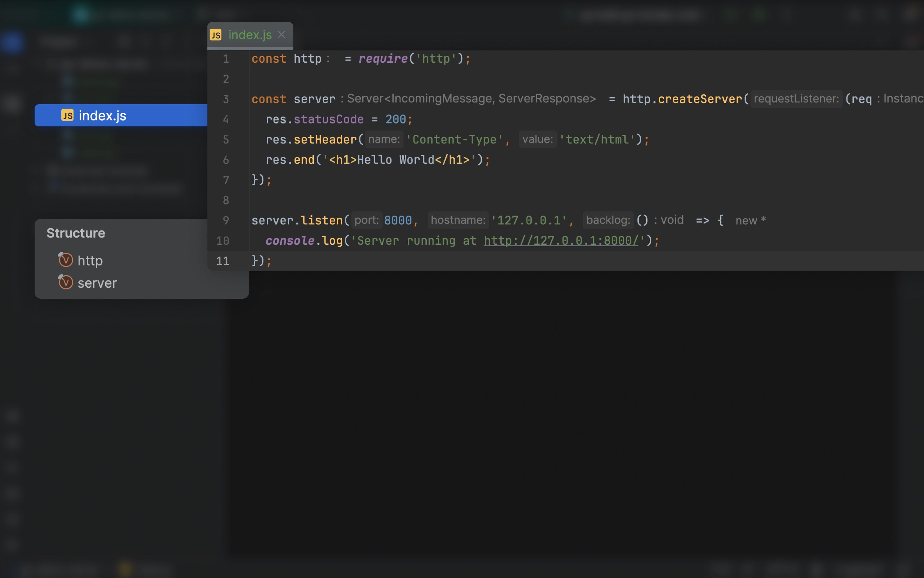This screenshot has height=578, width=924.
Task: Click the hostname: inlay hint
Action: point(458,220)
